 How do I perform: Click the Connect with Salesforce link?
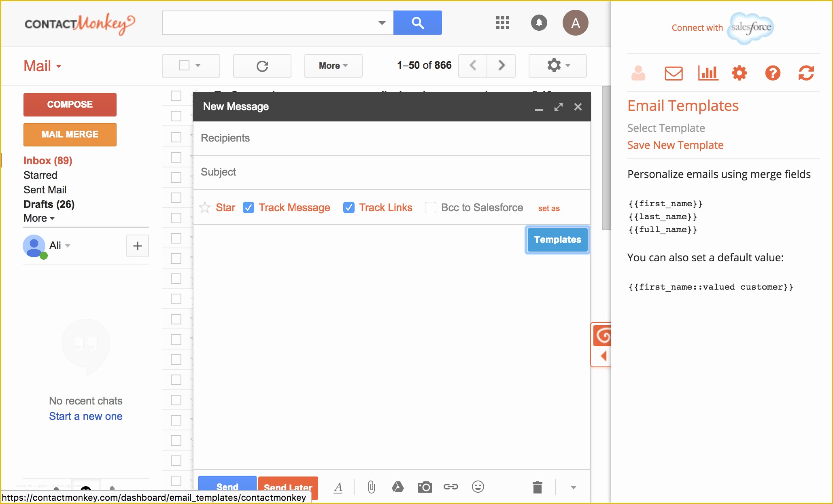tap(697, 28)
